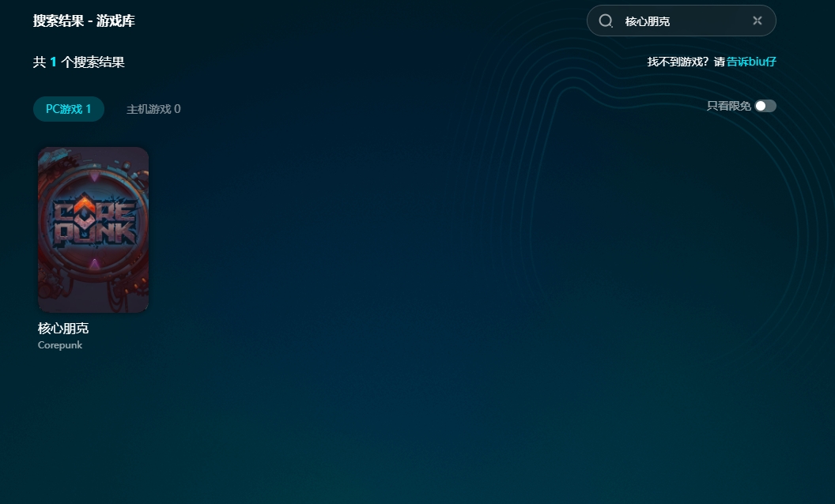835x504 pixels.
Task: Switch to the 主机游戏 0 tab
Action: coord(153,109)
